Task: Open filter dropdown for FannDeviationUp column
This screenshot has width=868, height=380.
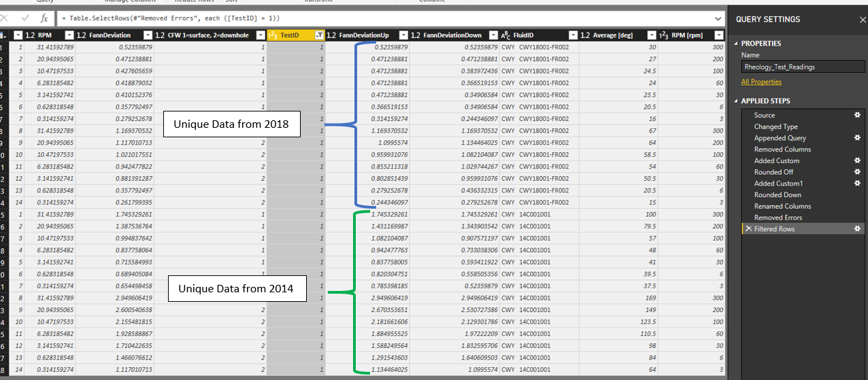Action: tap(403, 35)
